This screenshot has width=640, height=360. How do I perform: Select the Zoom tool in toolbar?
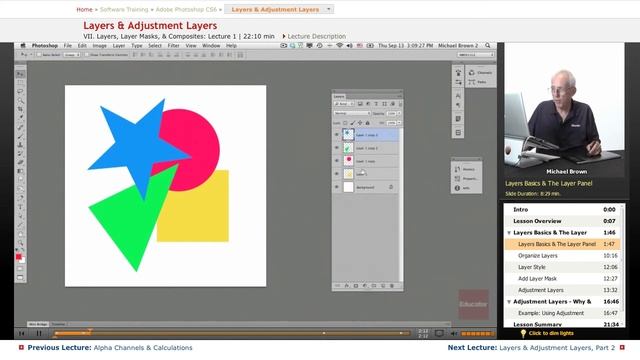[20, 243]
